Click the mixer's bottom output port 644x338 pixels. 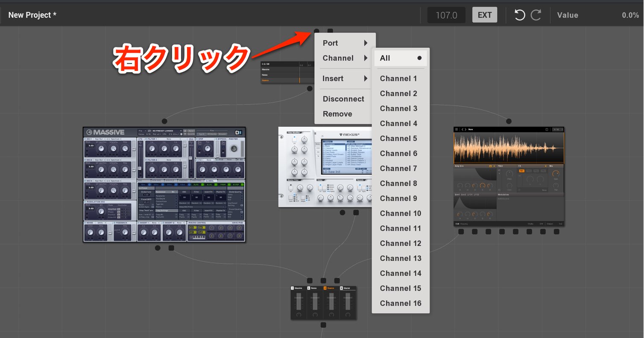pyautogui.click(x=323, y=325)
